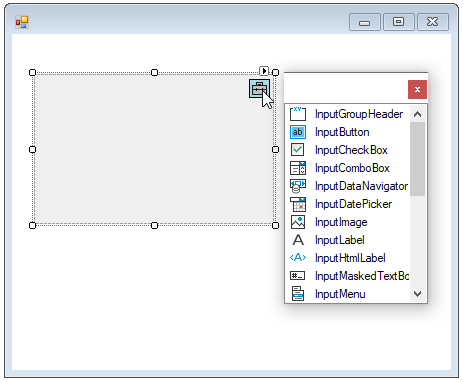Select the InputComboBox icon
The height and width of the screenshot is (382, 463).
pos(298,168)
